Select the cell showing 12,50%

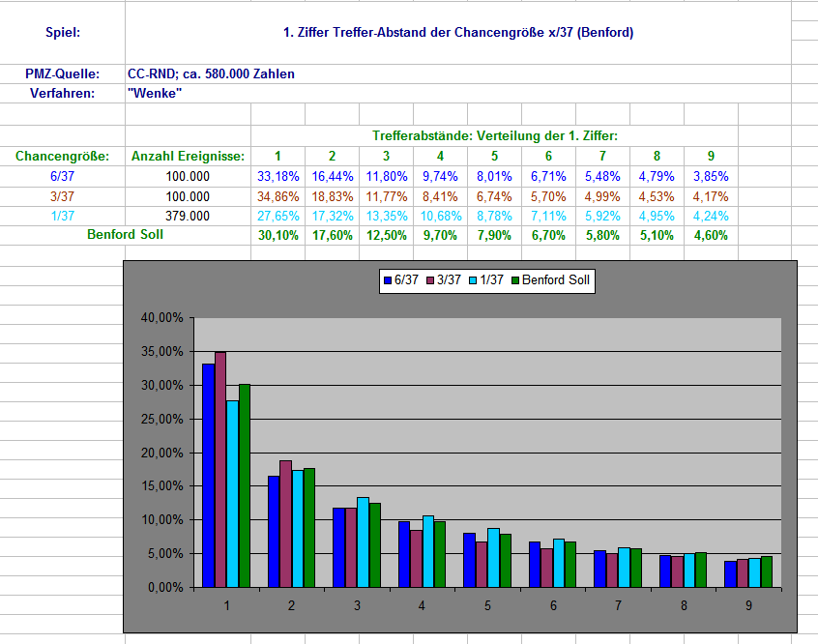(387, 235)
